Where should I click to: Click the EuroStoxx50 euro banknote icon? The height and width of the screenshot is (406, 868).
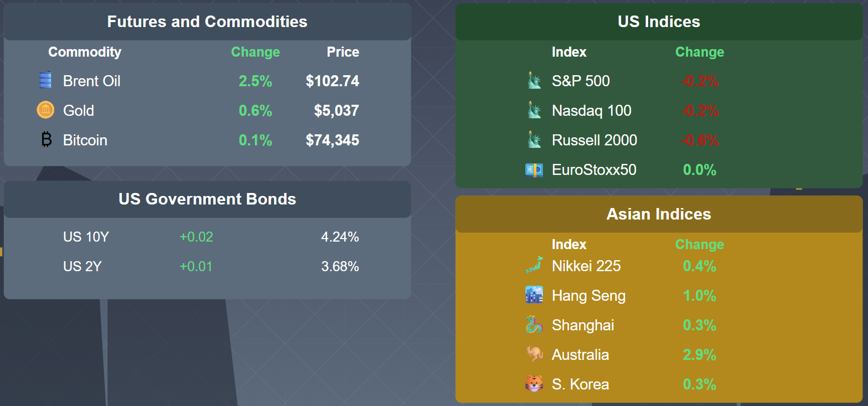tap(534, 170)
